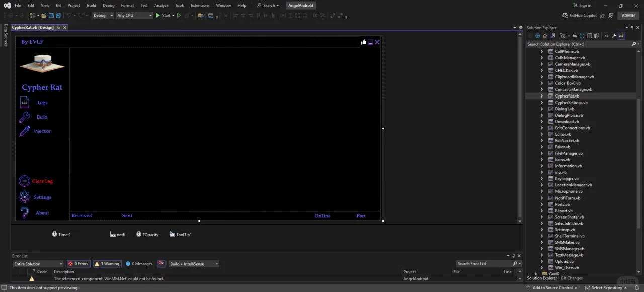Viewport: 644px width, 292px height.
Task: Select the hat logo picture in the form
Action: click(x=42, y=63)
